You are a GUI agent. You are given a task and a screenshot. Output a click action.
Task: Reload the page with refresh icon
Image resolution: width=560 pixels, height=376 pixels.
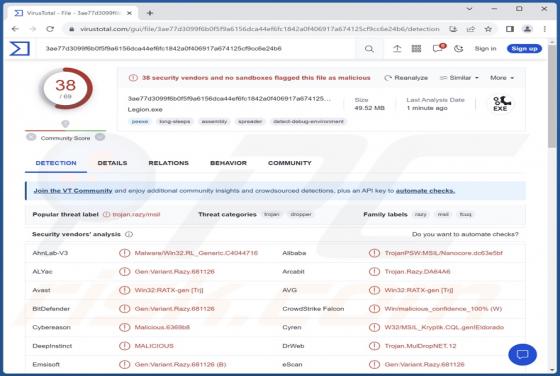click(x=50, y=29)
